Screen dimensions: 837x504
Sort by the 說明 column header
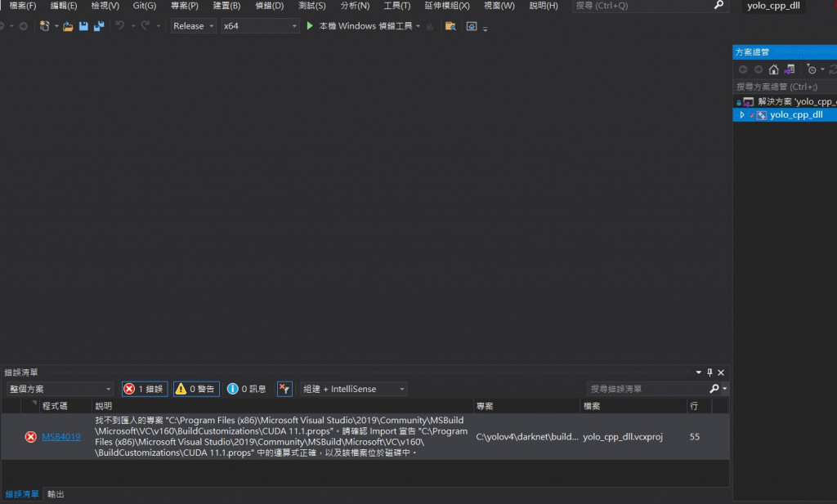coord(282,406)
